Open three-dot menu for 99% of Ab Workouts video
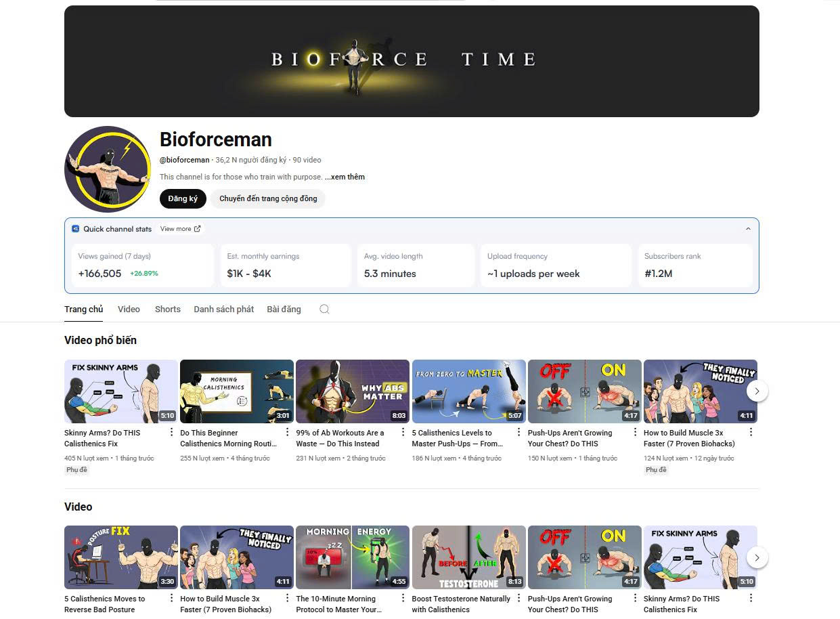This screenshot has height=619, width=840. [403, 433]
